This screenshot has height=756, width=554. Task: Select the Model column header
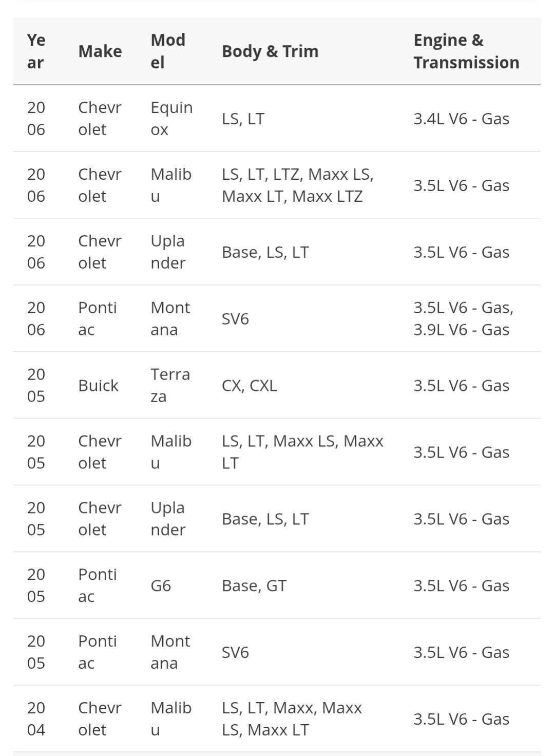(x=168, y=51)
